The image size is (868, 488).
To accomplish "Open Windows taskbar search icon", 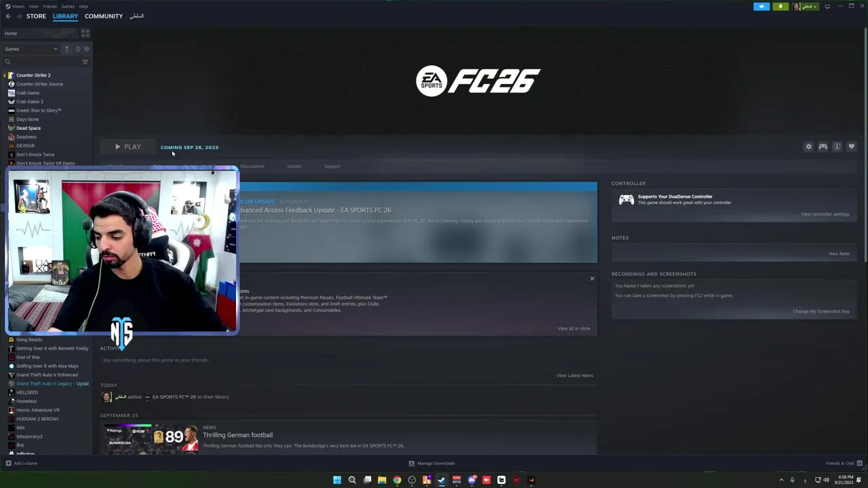I will pos(352,480).
